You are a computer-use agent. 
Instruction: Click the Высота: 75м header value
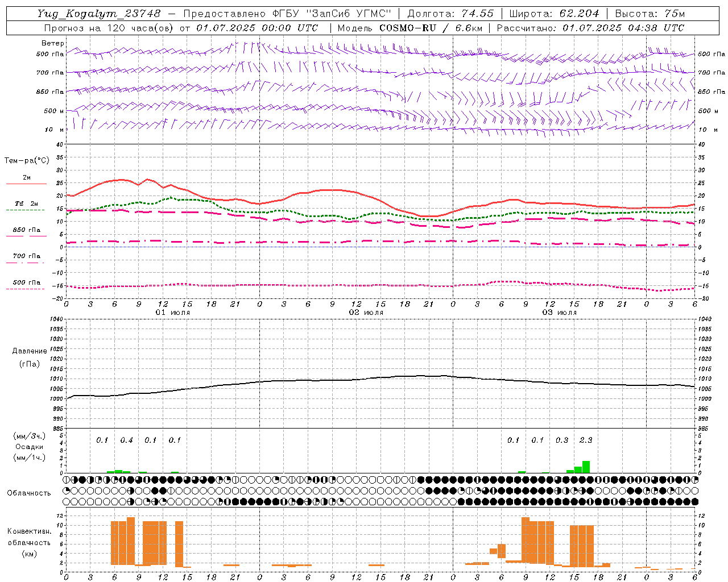click(650, 14)
